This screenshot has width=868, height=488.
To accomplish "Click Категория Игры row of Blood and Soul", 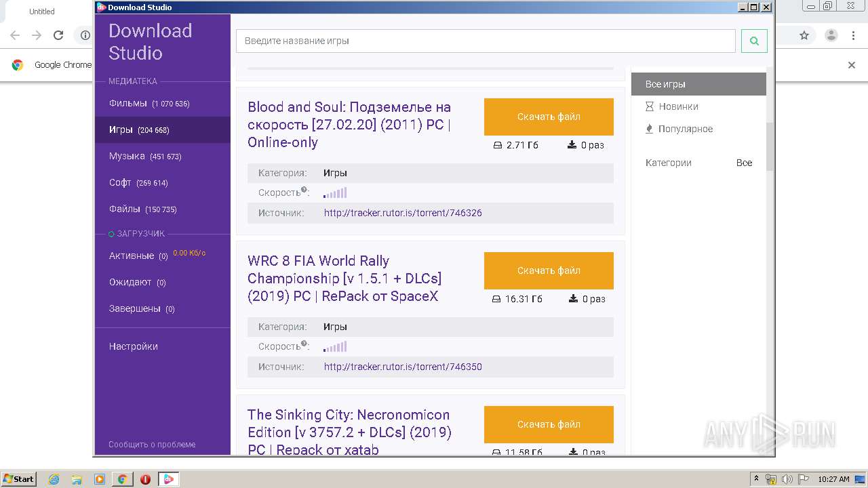I will click(431, 173).
